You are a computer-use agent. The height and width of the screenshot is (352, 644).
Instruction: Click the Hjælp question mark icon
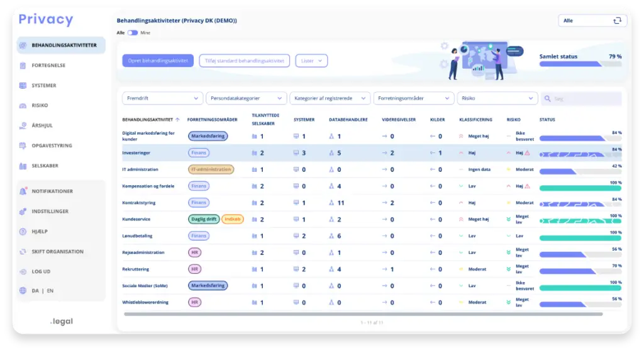point(23,232)
